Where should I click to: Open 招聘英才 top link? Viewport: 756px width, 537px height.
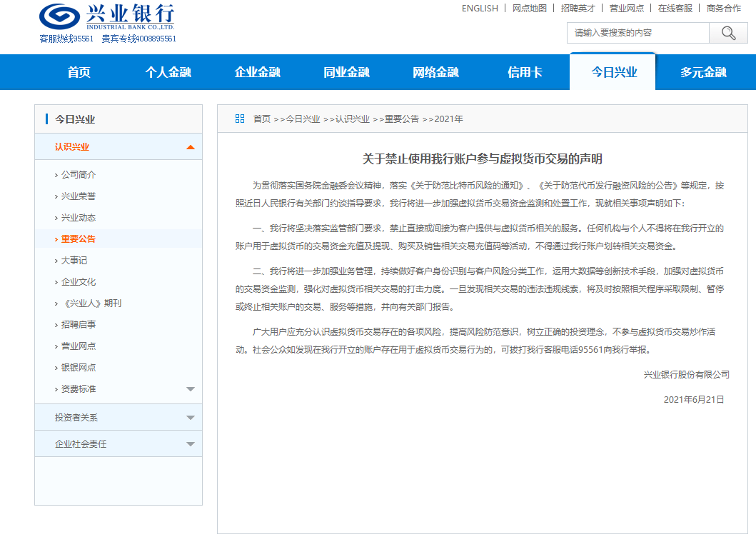578,8
